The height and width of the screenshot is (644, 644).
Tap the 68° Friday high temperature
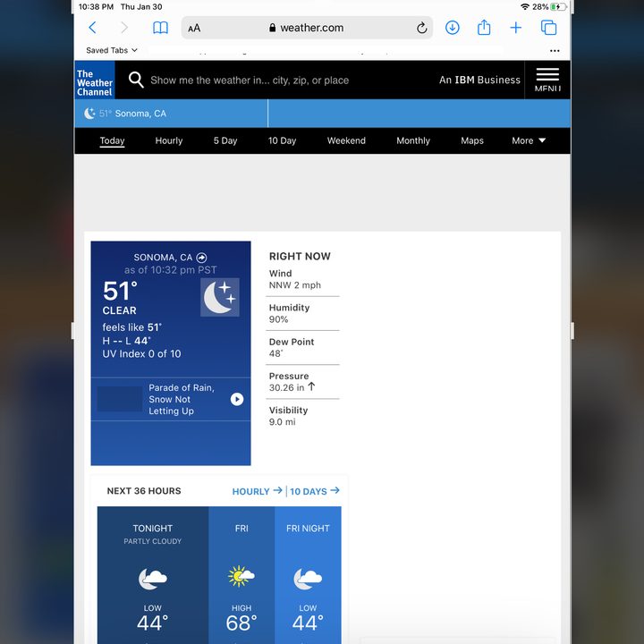click(x=241, y=623)
